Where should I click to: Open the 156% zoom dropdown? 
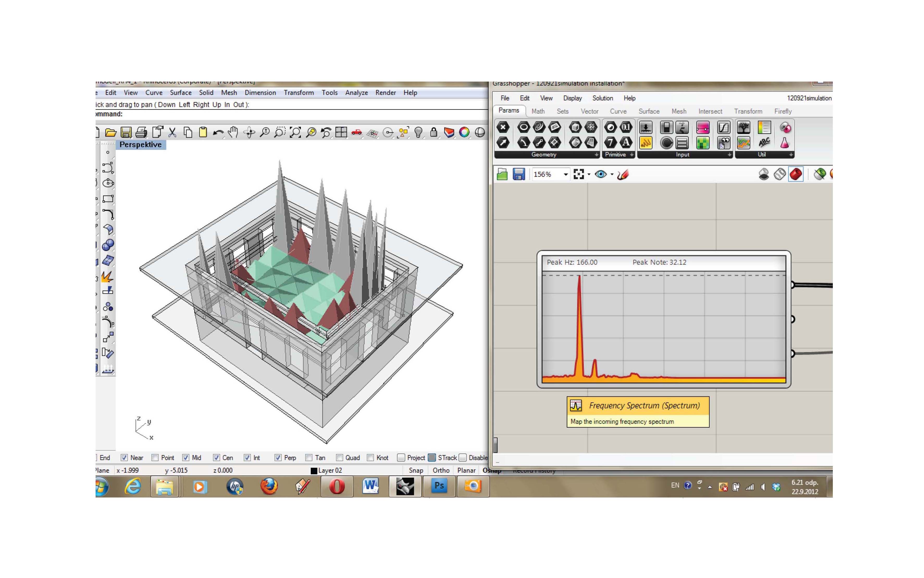coord(566,175)
